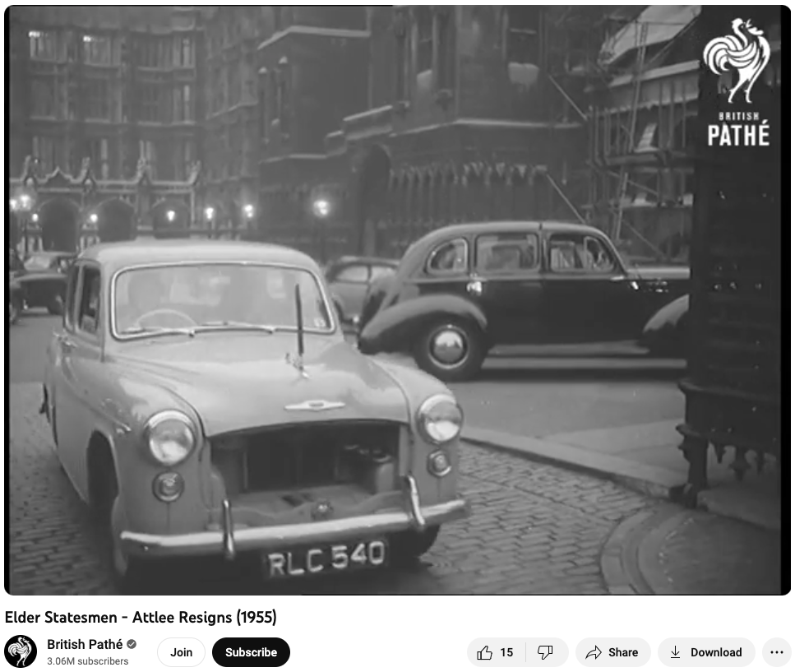This screenshot has width=795, height=672.
Task: Click the like count showing 15
Action: click(508, 652)
